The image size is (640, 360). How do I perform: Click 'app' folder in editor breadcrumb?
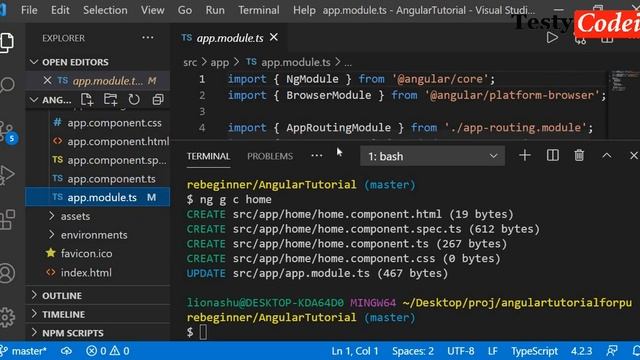[220, 62]
